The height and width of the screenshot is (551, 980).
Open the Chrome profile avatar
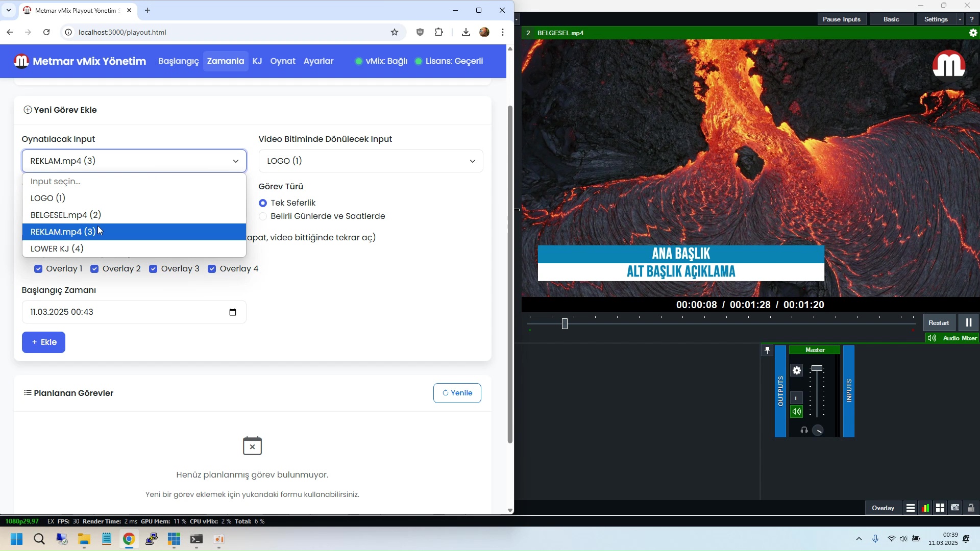point(484,32)
